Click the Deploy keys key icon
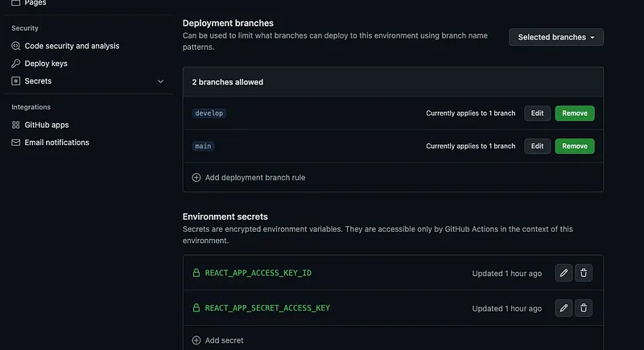Viewport: 644px width, 350px height. coord(15,64)
